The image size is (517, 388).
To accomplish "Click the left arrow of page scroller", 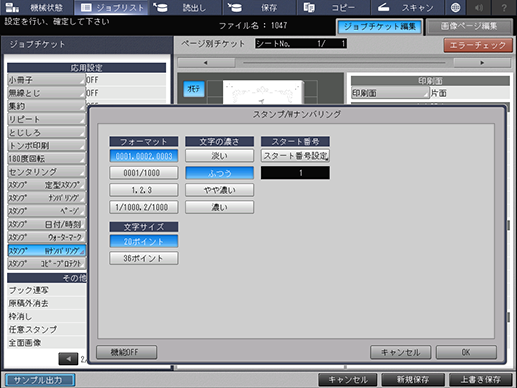I will (x=206, y=63).
